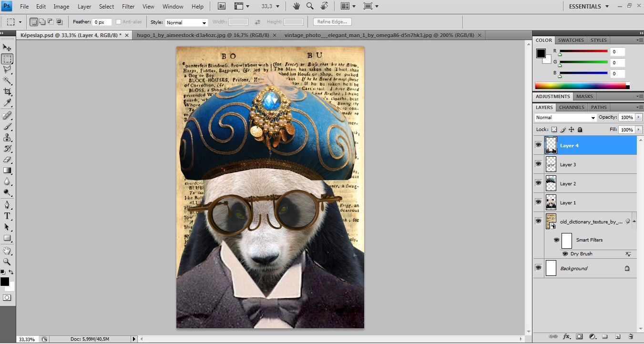The height and width of the screenshot is (344, 644).
Task: Open the Layer menu
Action: pos(84,7)
